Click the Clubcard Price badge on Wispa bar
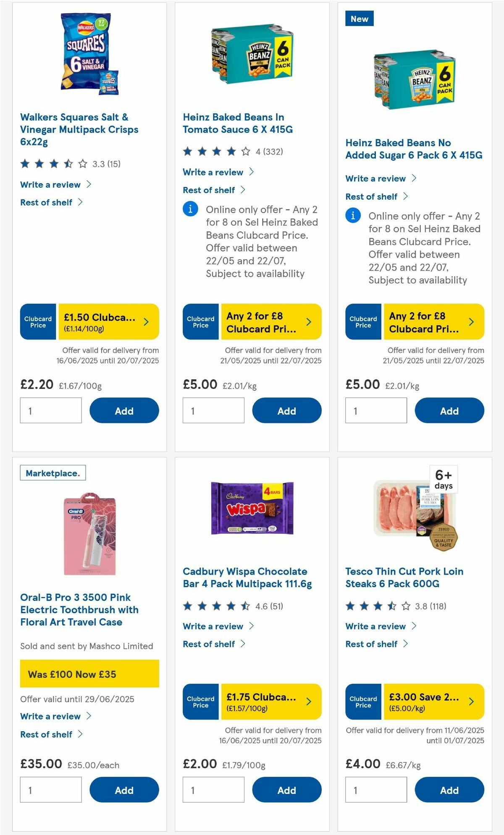 click(x=200, y=701)
